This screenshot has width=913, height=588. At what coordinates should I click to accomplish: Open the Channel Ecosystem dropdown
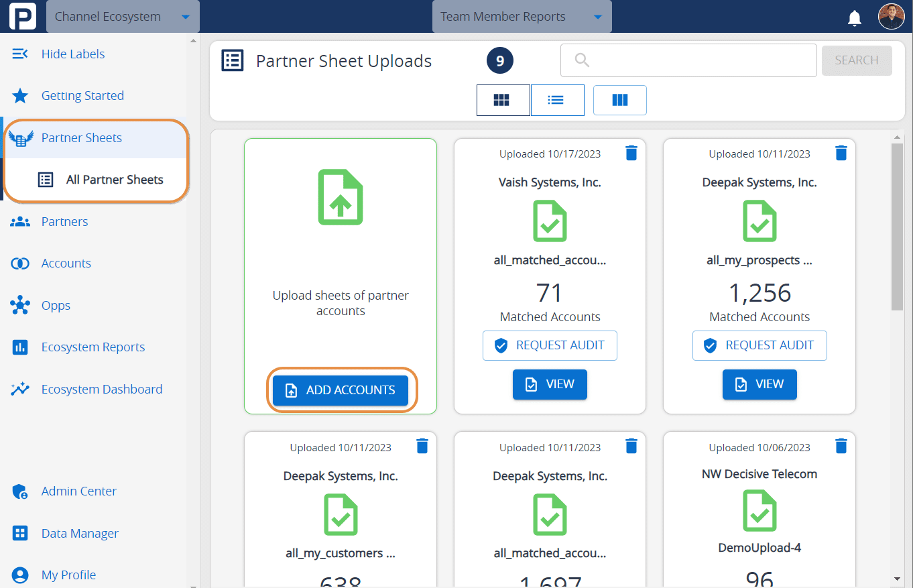pos(123,16)
